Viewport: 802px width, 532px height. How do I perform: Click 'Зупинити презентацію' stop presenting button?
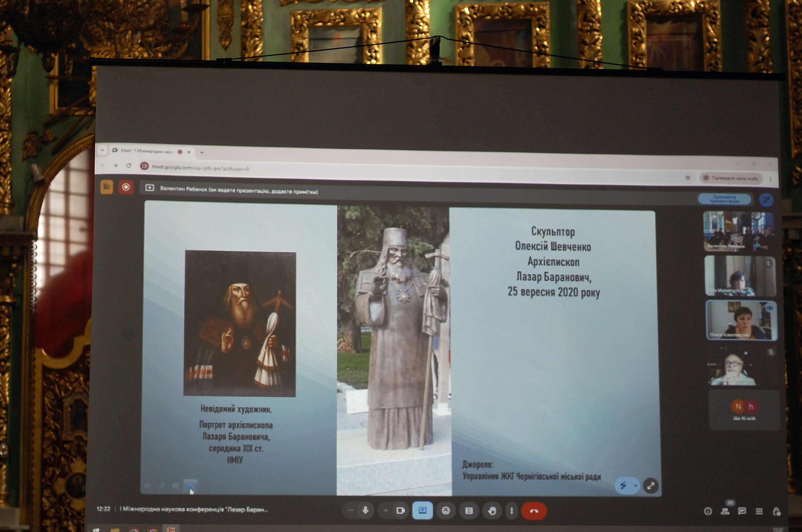[725, 199]
